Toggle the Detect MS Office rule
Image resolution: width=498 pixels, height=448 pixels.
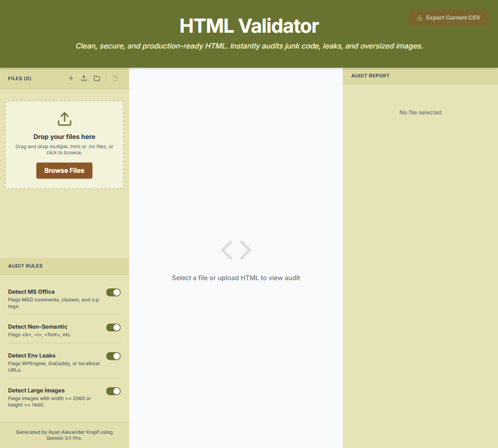point(113,292)
